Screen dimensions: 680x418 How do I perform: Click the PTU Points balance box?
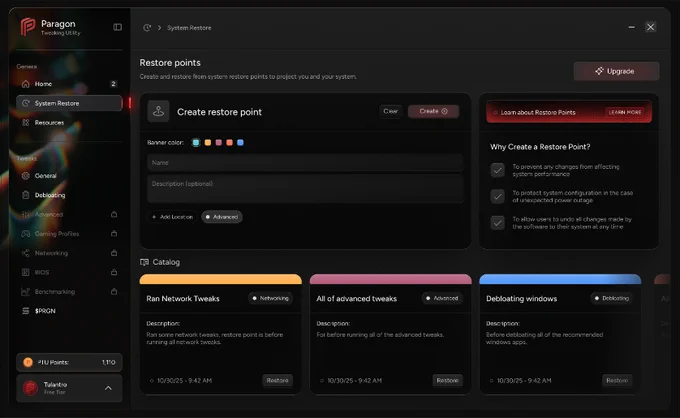[x=69, y=362]
